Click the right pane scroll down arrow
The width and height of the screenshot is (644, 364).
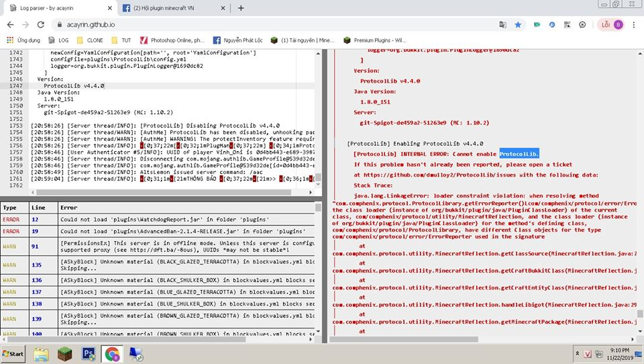(640, 330)
